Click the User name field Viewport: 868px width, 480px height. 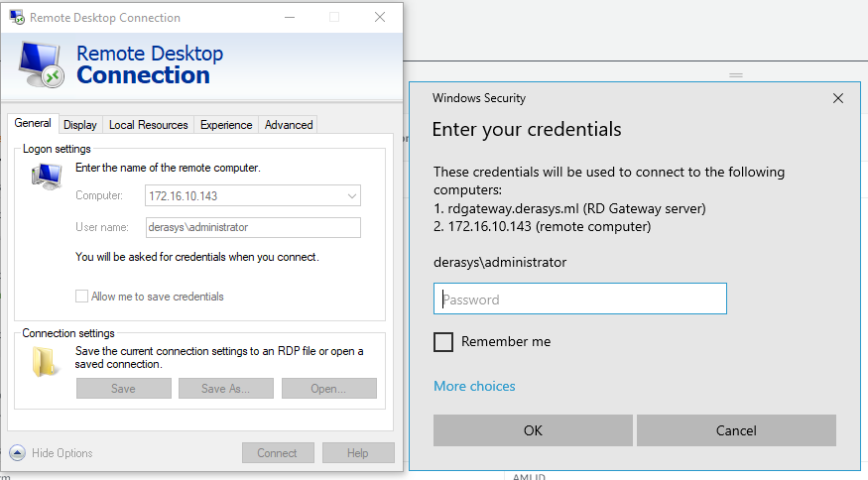[253, 227]
